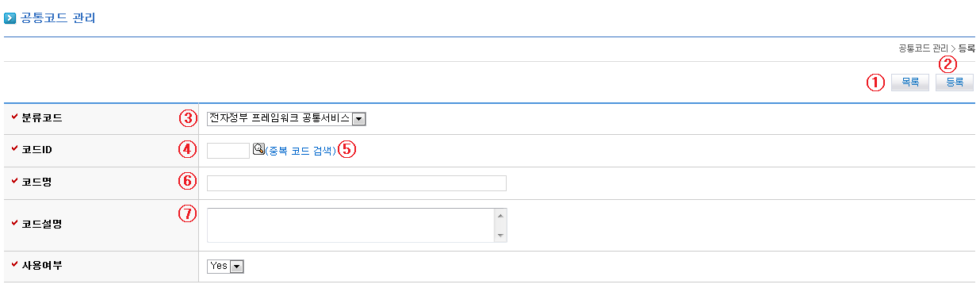The width and height of the screenshot is (980, 292).
Task: Expand the 사용여부 Yes dropdown
Action: (x=225, y=267)
